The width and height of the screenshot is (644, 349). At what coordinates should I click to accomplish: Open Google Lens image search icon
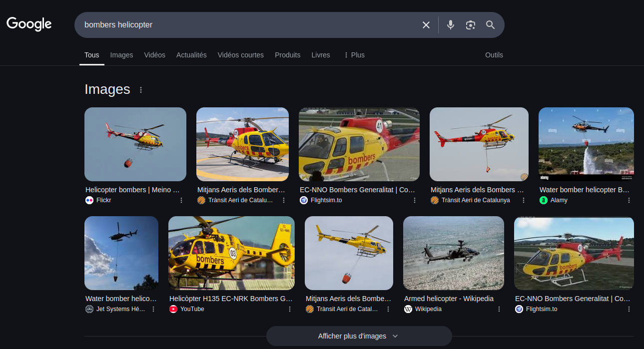coord(470,25)
